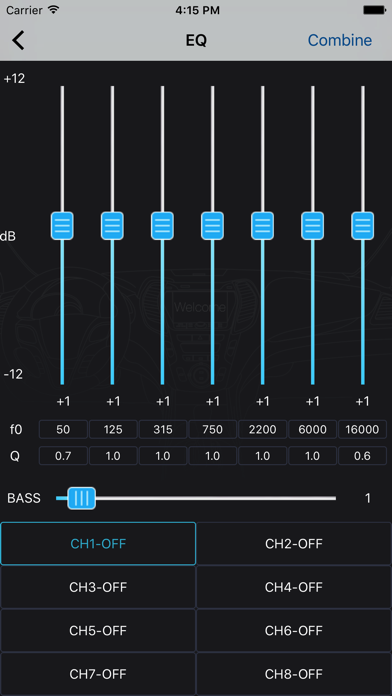Select the f0 field showing 750
This screenshot has height=696, width=392.
click(x=213, y=429)
